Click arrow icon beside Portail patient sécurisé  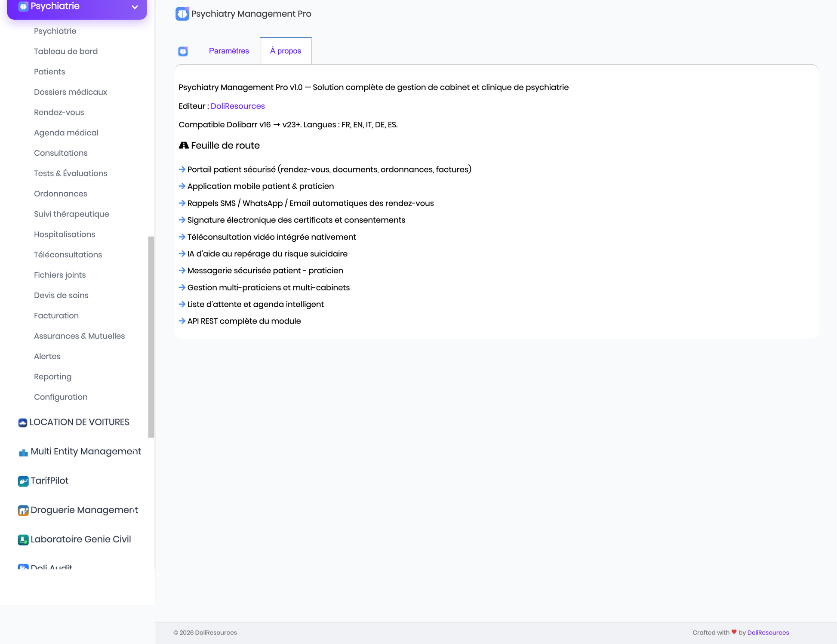pos(182,169)
